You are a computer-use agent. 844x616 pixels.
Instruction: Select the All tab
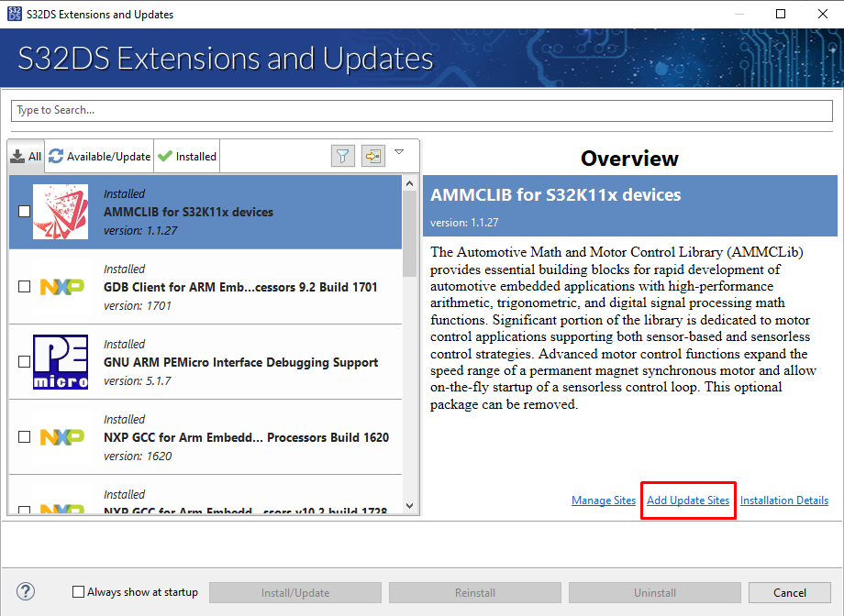(x=27, y=157)
